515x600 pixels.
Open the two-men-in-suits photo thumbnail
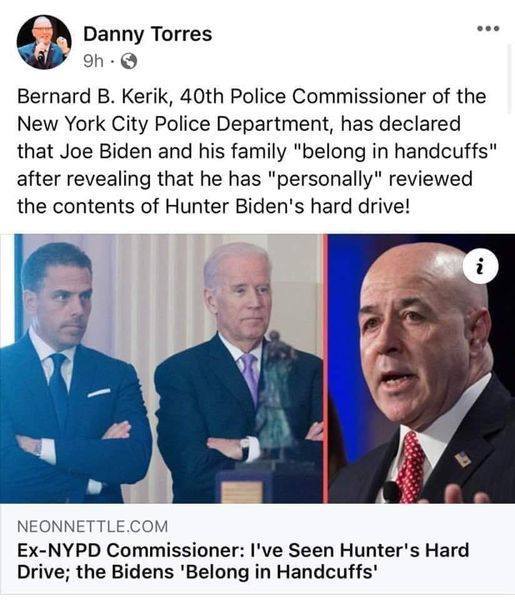[x=161, y=368]
